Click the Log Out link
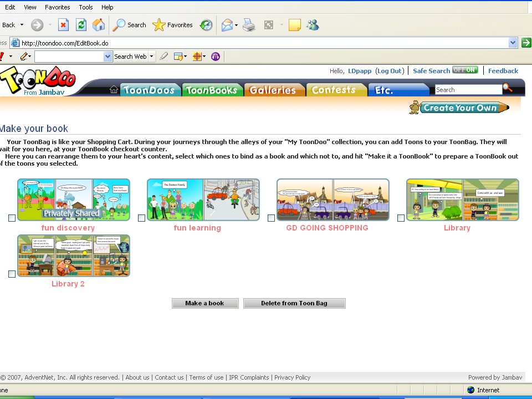The width and height of the screenshot is (532, 399). 390,71
